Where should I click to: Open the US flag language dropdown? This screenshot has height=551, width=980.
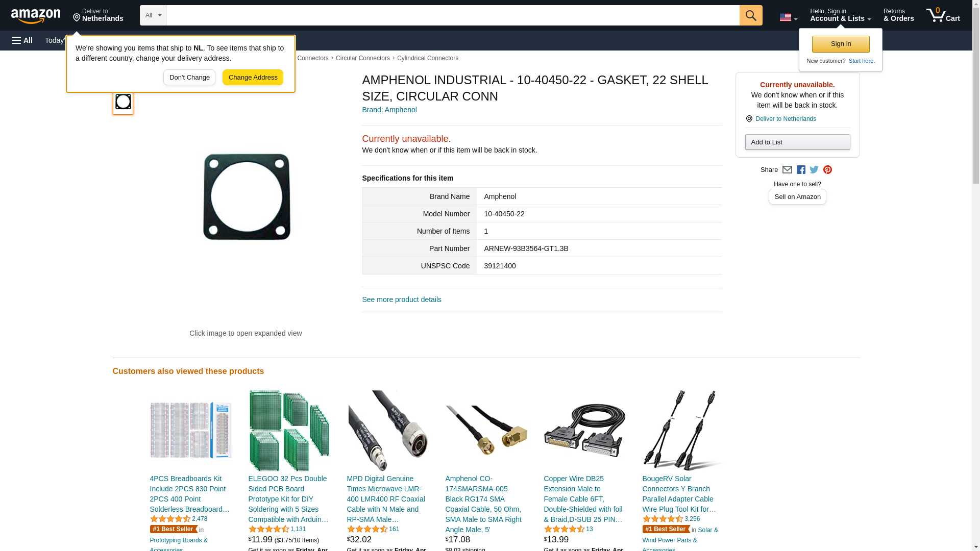(x=789, y=17)
